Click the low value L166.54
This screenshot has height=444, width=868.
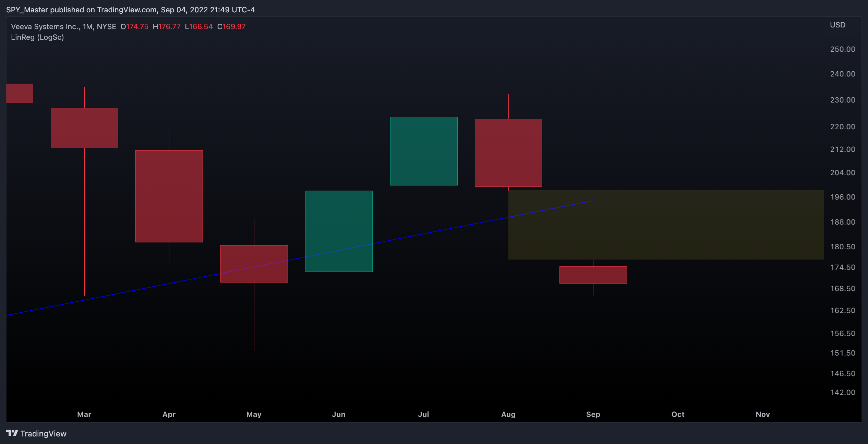pos(199,27)
